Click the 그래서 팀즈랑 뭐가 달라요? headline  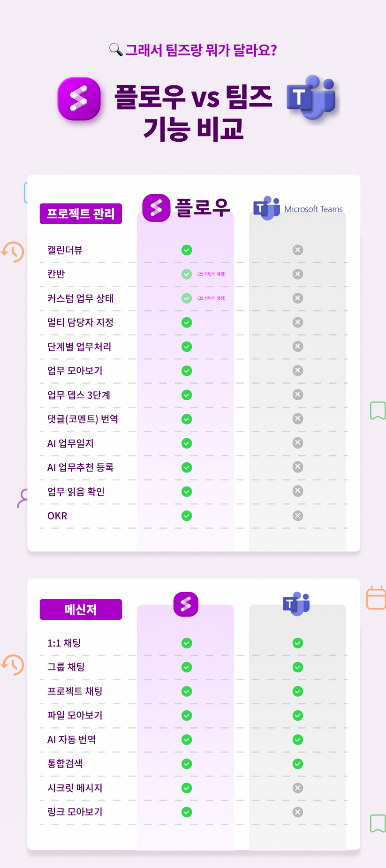201,50
